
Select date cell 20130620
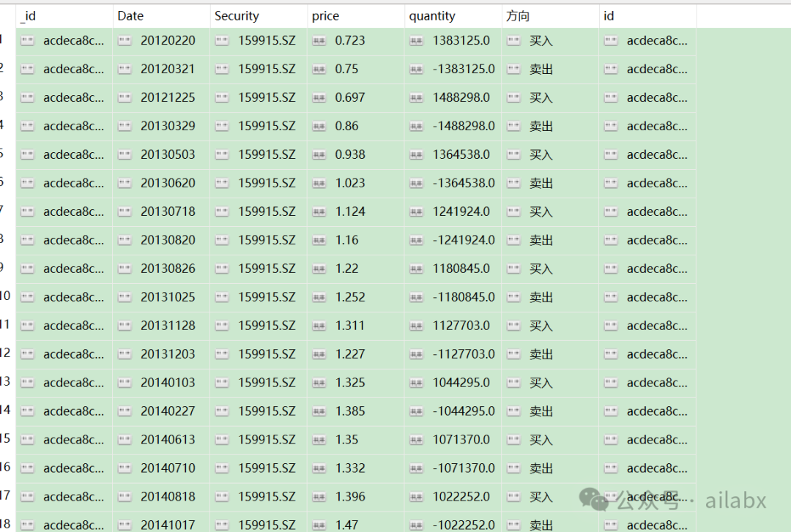168,183
